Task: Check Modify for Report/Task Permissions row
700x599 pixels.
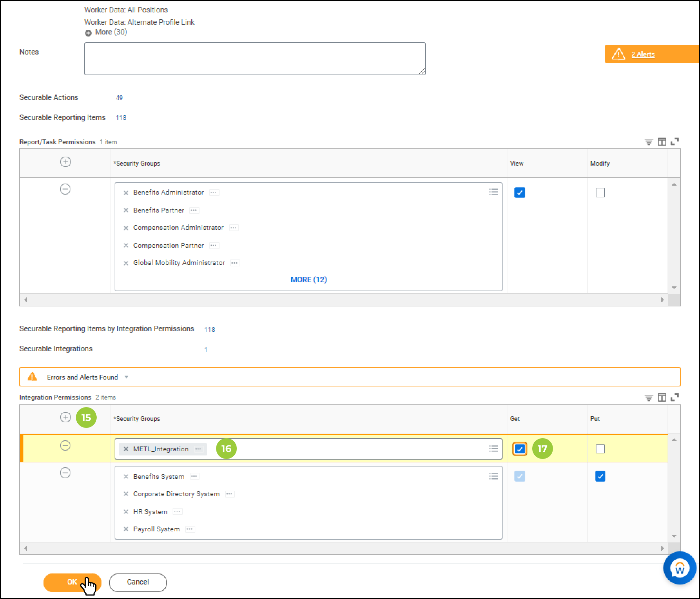Action: [x=600, y=193]
